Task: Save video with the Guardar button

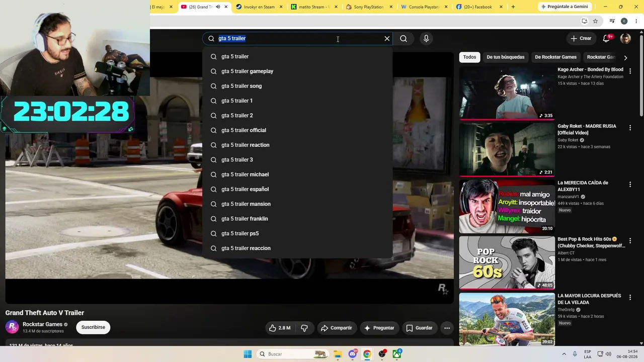Action: [x=419, y=328]
